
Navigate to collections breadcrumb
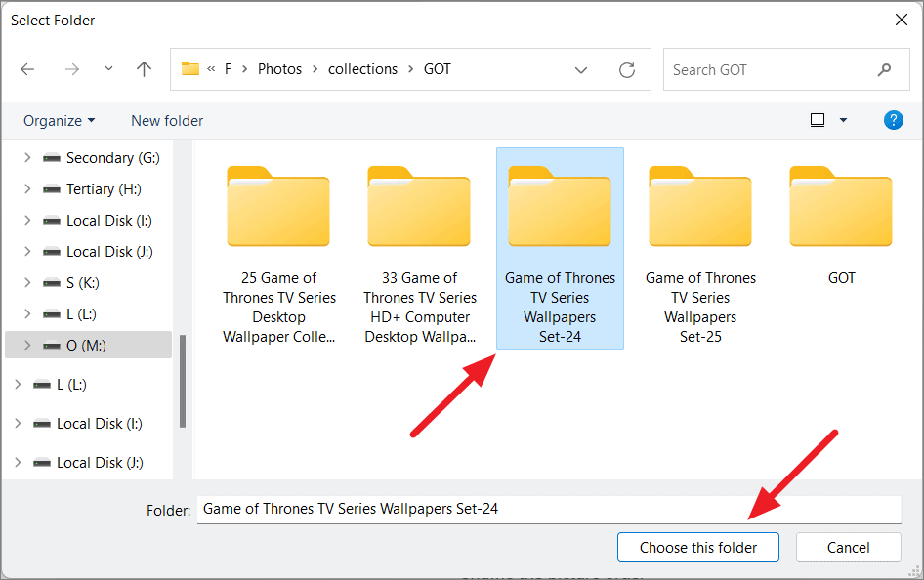click(x=362, y=69)
